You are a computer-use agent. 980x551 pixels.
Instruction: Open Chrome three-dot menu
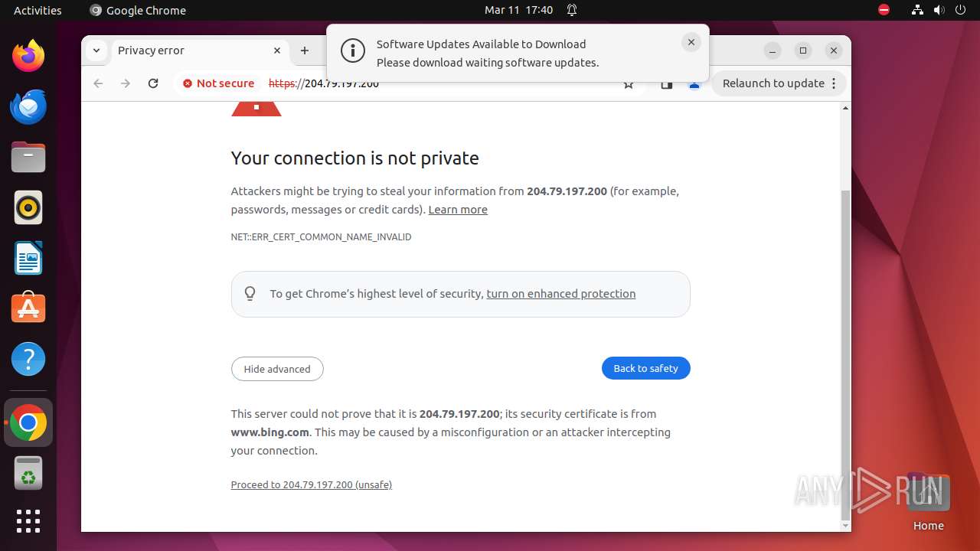click(x=834, y=83)
